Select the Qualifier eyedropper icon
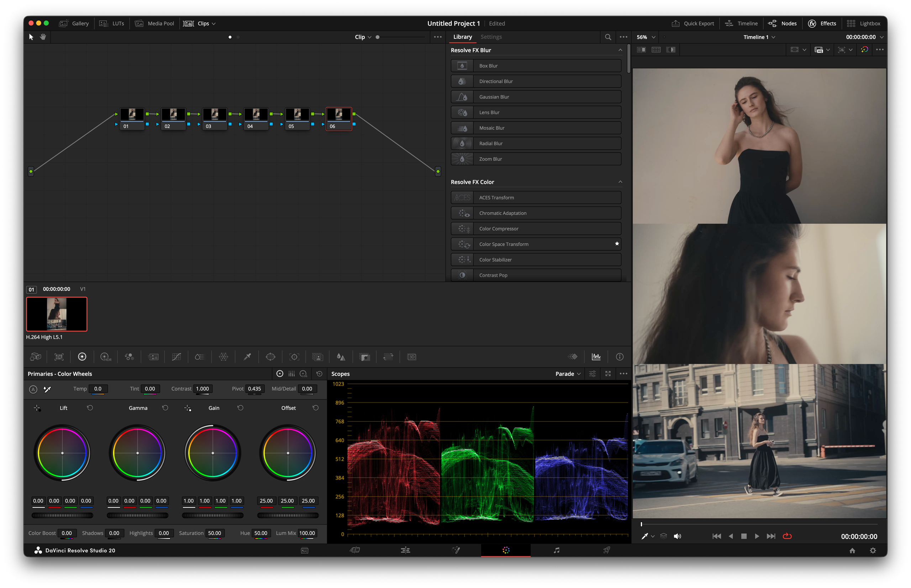Image resolution: width=911 pixels, height=588 pixels. coord(247,357)
